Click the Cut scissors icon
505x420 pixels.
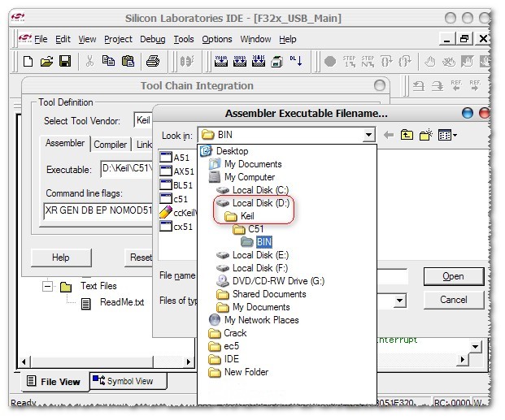click(x=89, y=61)
